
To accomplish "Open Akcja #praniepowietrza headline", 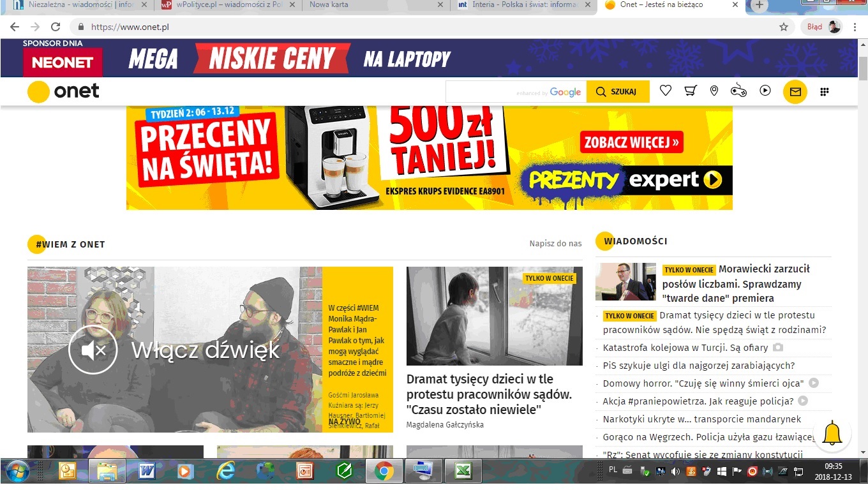I will (x=698, y=401).
